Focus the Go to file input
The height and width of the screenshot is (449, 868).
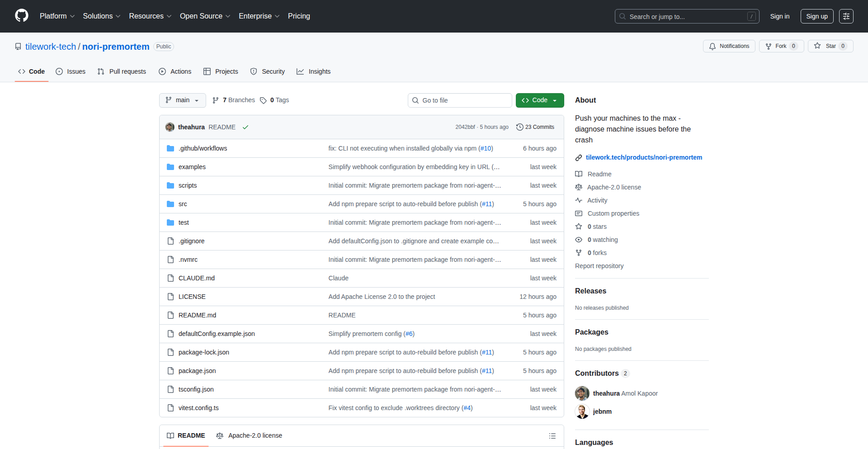point(460,100)
